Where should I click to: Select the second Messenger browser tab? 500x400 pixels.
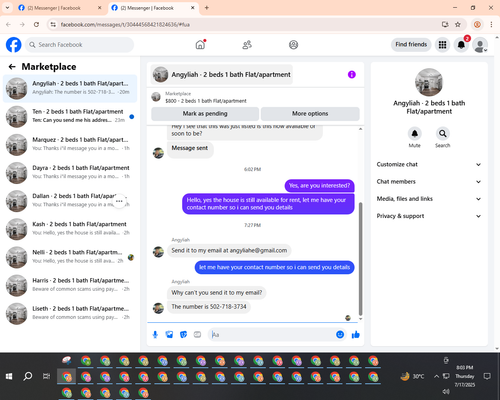150,8
